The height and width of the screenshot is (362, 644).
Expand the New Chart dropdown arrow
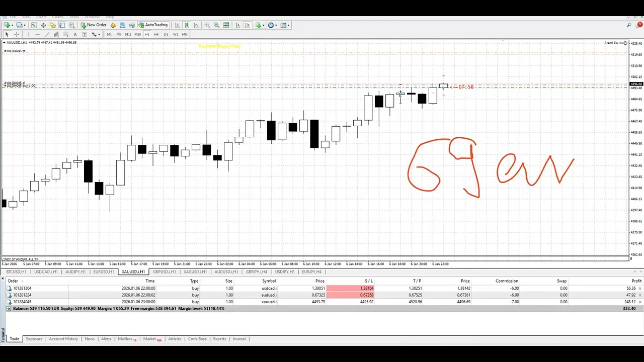[x=13, y=25]
